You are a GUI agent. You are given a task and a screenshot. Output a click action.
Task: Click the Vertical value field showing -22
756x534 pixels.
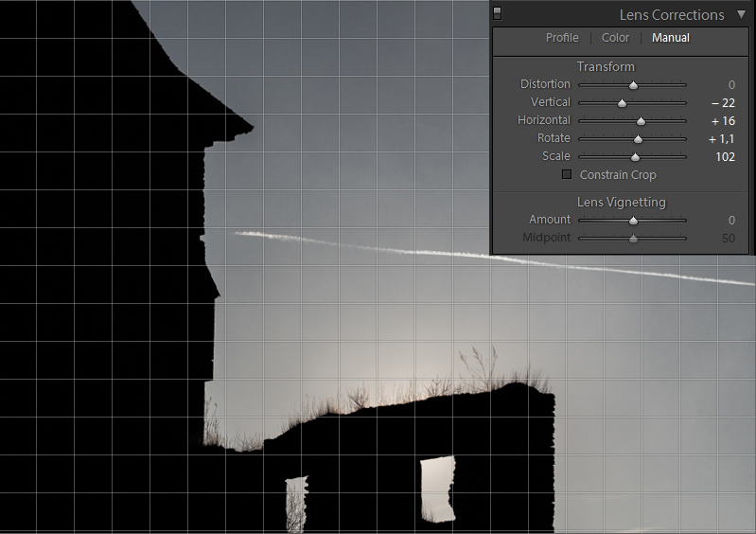click(723, 102)
